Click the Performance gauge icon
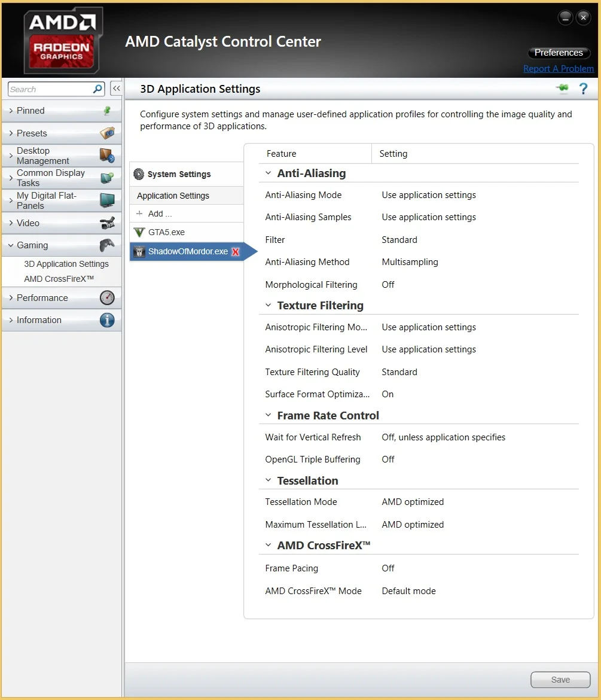 pos(107,298)
